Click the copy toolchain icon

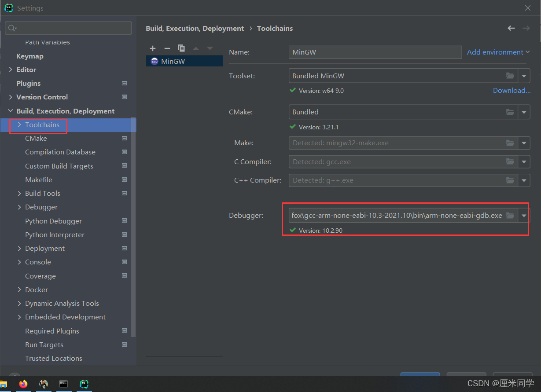coord(181,48)
